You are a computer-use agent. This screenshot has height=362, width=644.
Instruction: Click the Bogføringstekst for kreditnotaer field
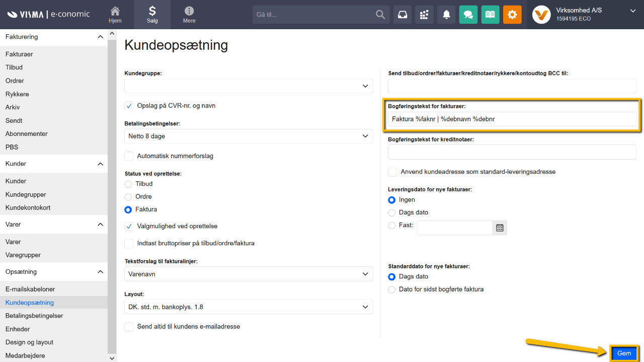[x=512, y=152]
